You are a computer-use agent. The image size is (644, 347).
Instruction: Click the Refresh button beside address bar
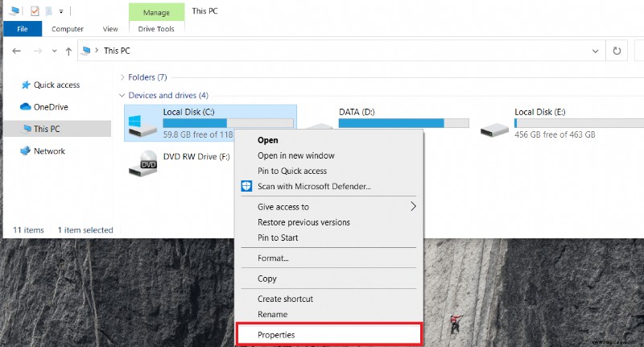pos(617,51)
